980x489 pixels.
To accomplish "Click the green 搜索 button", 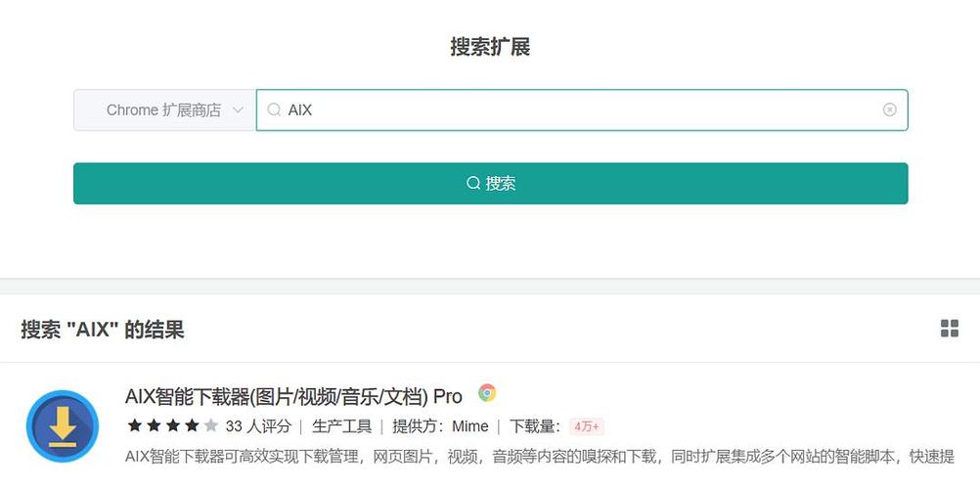I will click(491, 183).
